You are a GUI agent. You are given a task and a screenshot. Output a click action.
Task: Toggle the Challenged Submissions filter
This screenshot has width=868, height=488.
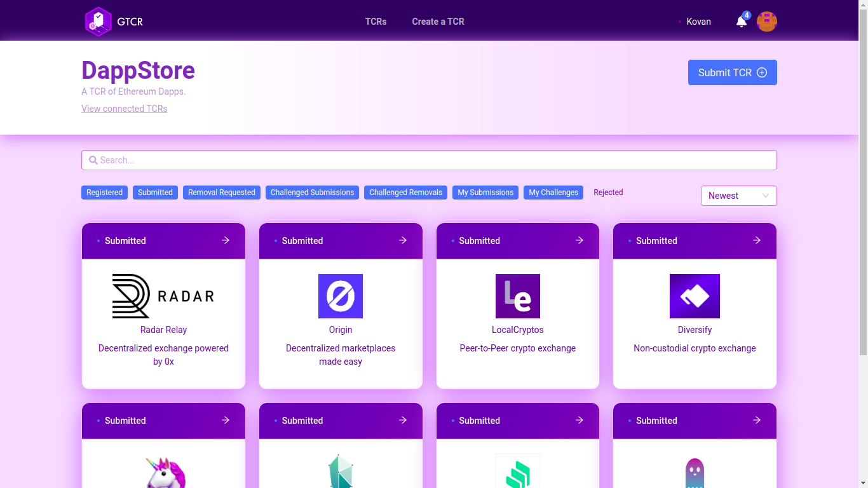pyautogui.click(x=312, y=193)
